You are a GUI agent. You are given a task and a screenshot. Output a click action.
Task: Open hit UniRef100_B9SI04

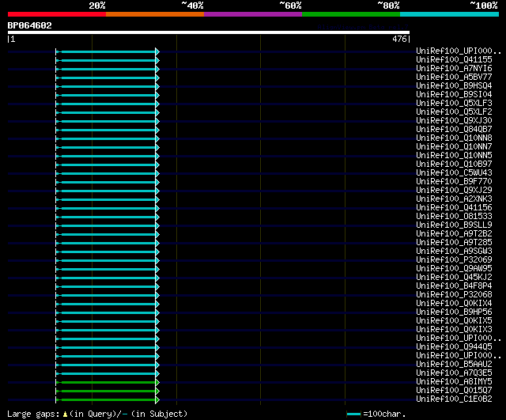tap(454, 95)
